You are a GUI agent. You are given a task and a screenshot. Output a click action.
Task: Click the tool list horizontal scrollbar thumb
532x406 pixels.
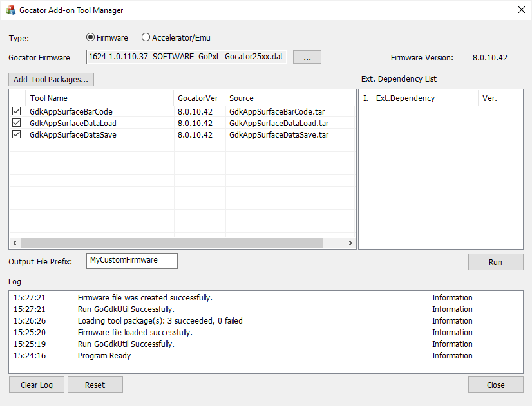pos(172,243)
